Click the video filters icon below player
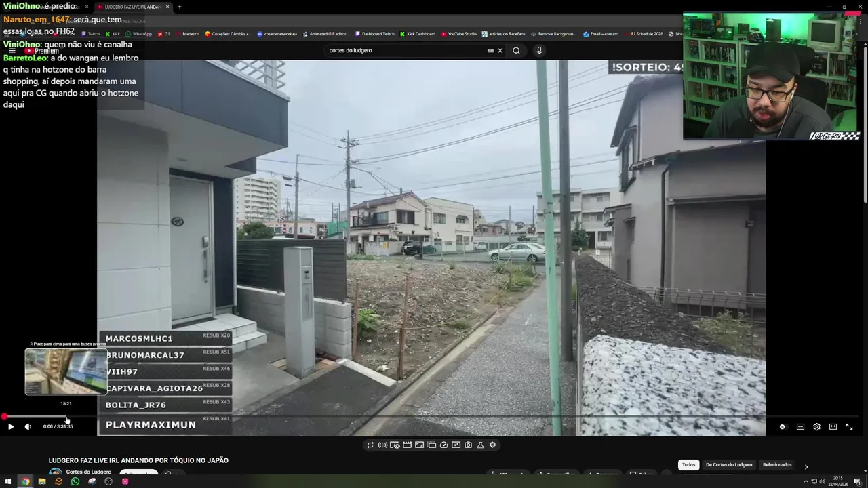 pyautogui.click(x=456, y=445)
